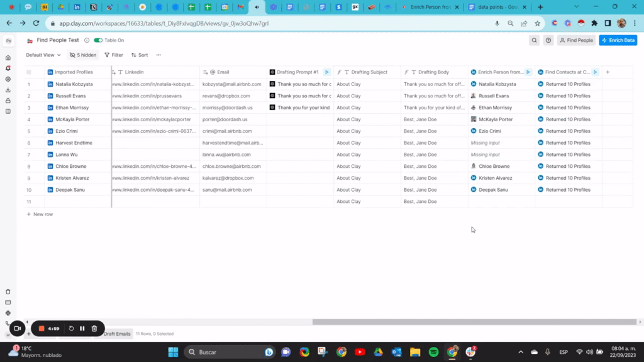Open notifications bell in left sidebar
Screen dimensions: 644x362
(8, 69)
